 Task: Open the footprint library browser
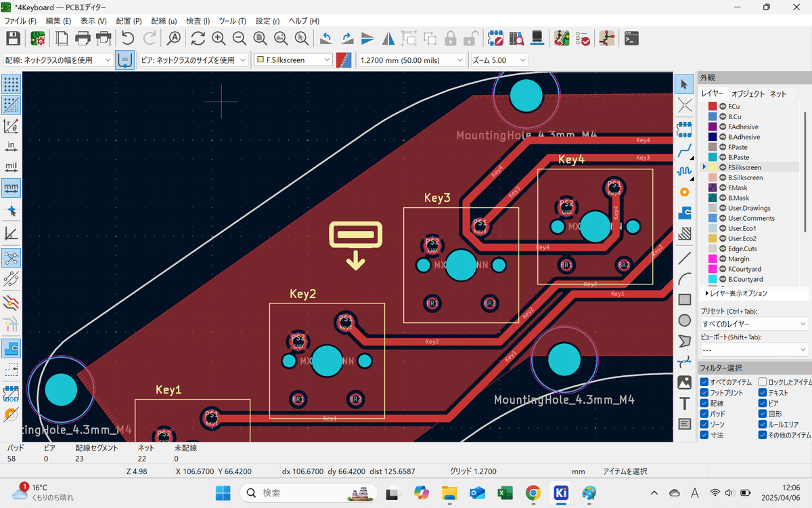click(516, 39)
